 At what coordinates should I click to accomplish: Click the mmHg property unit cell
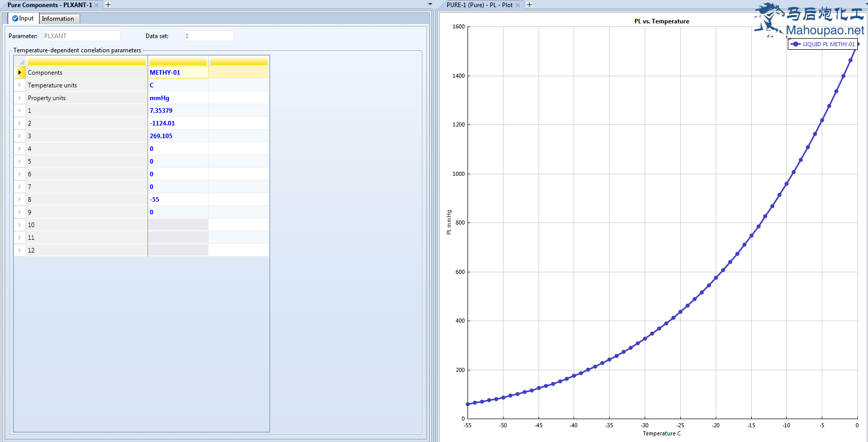[178, 98]
